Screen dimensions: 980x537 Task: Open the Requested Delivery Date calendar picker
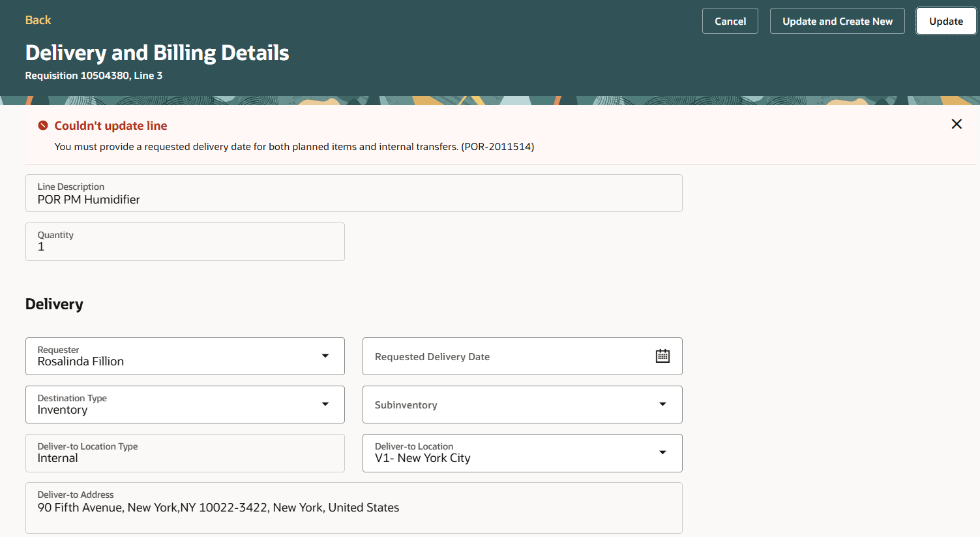662,356
